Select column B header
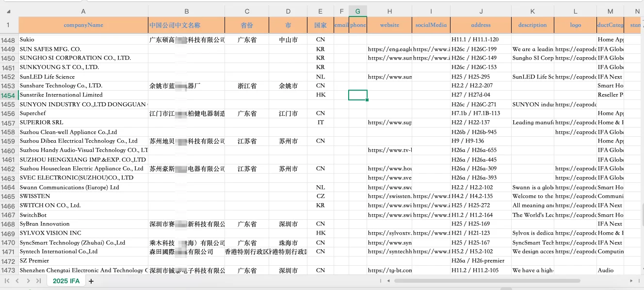Image resolution: width=644 pixels, height=290 pixels. (187, 11)
